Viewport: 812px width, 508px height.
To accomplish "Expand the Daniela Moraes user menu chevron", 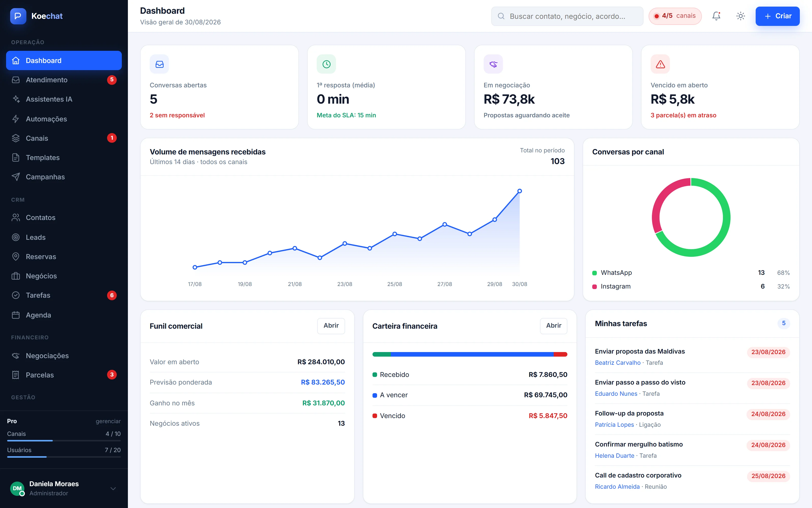I will [113, 488].
